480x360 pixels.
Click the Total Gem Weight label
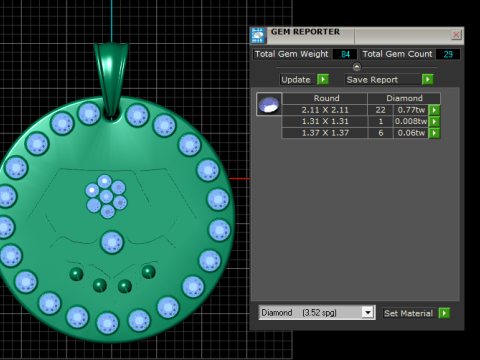tap(291, 54)
